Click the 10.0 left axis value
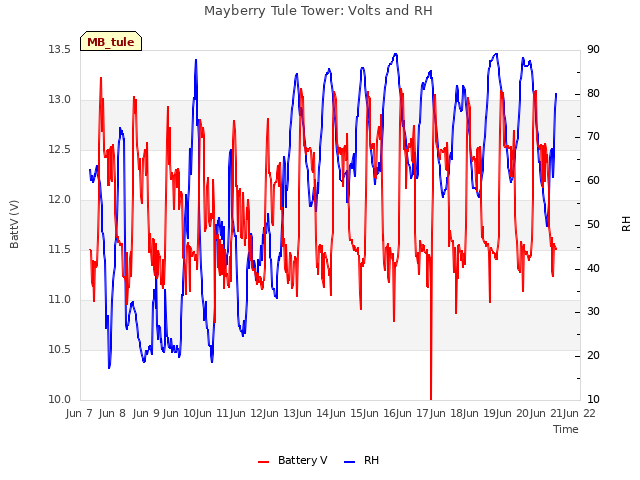Screen dimensions: 640x480 [60, 400]
